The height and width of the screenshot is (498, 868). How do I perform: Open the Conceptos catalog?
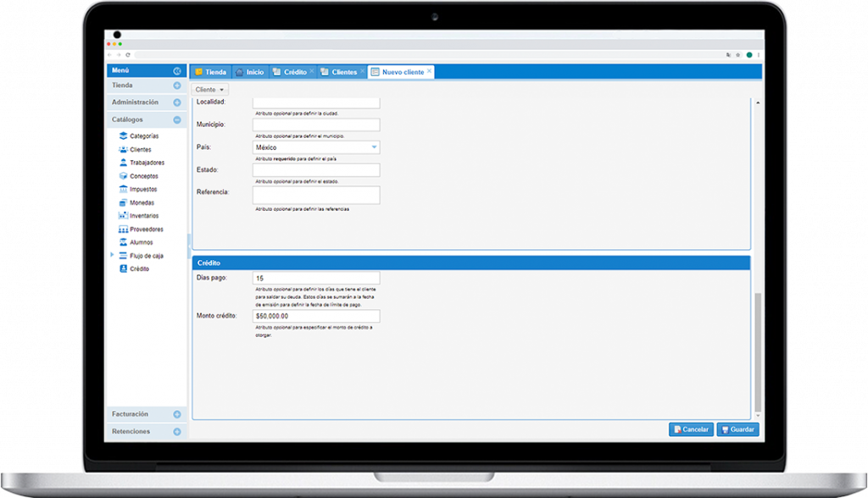[x=143, y=176]
